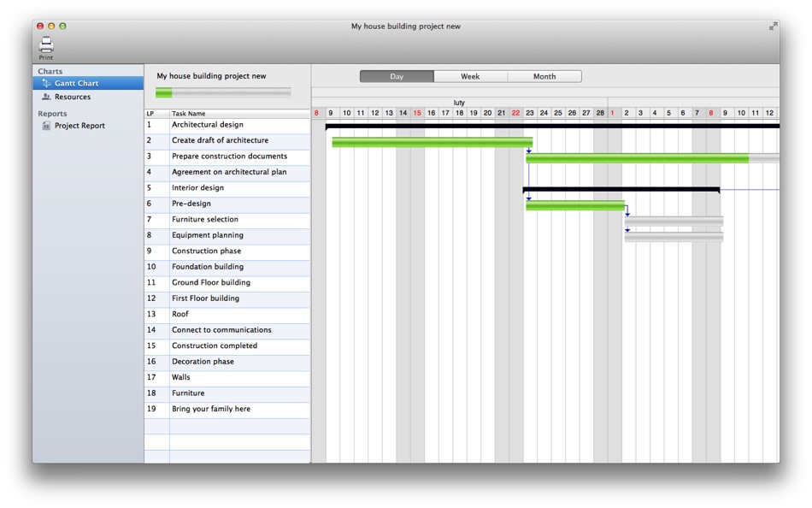Click the green zoom window button
Image resolution: width=812 pixels, height=508 pixels.
click(x=62, y=26)
